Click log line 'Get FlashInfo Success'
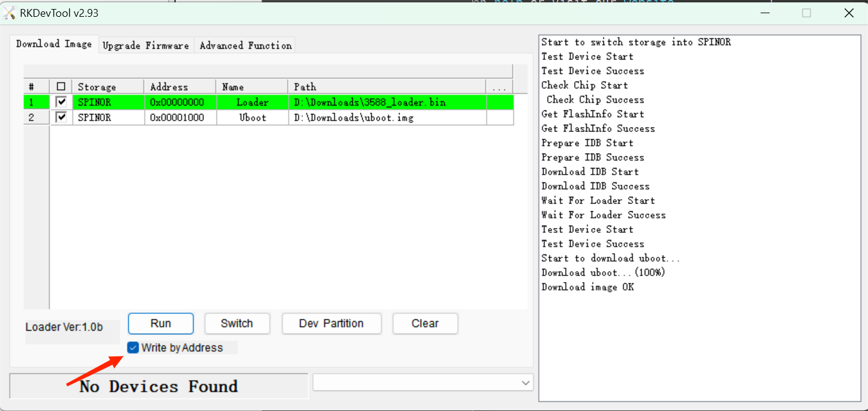The width and height of the screenshot is (868, 411). pos(598,128)
